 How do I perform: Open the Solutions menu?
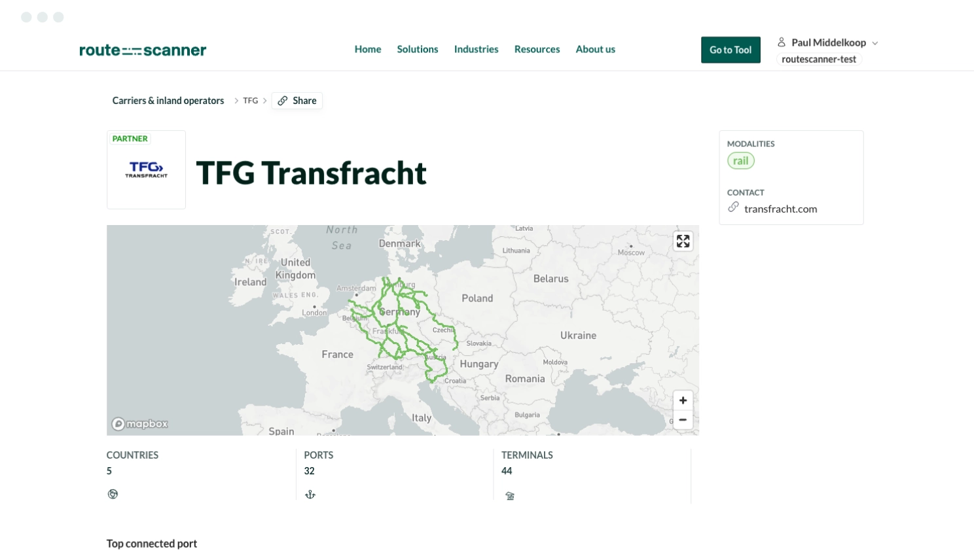(x=418, y=49)
